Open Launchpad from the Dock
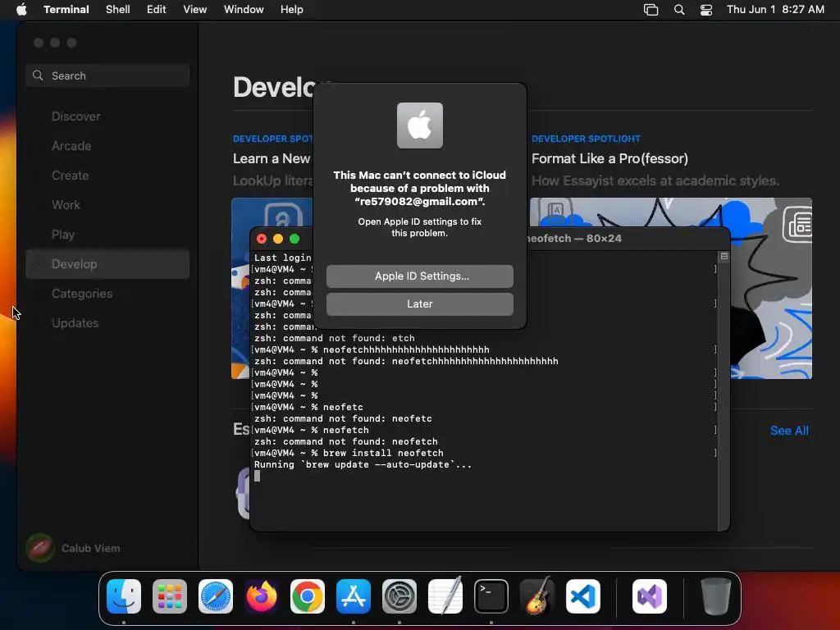The width and height of the screenshot is (840, 630). pos(170,596)
